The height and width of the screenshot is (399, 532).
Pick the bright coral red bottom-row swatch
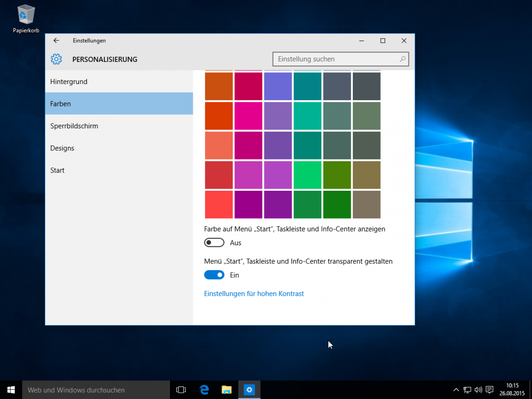[x=219, y=204]
